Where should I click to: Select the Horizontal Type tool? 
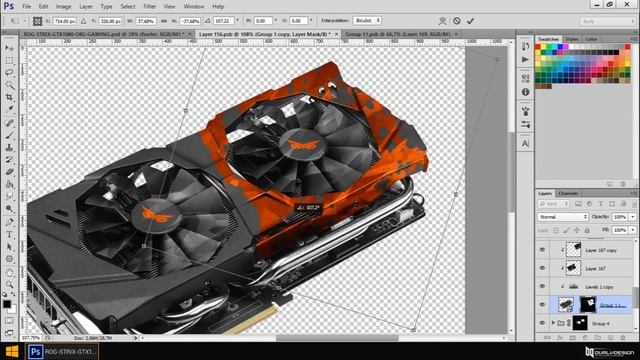(x=9, y=235)
